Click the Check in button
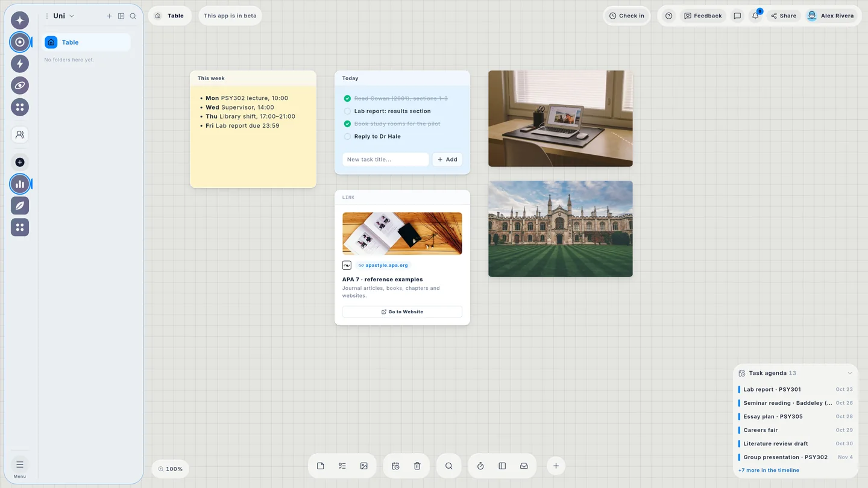This screenshot has width=868, height=488. [x=627, y=16]
